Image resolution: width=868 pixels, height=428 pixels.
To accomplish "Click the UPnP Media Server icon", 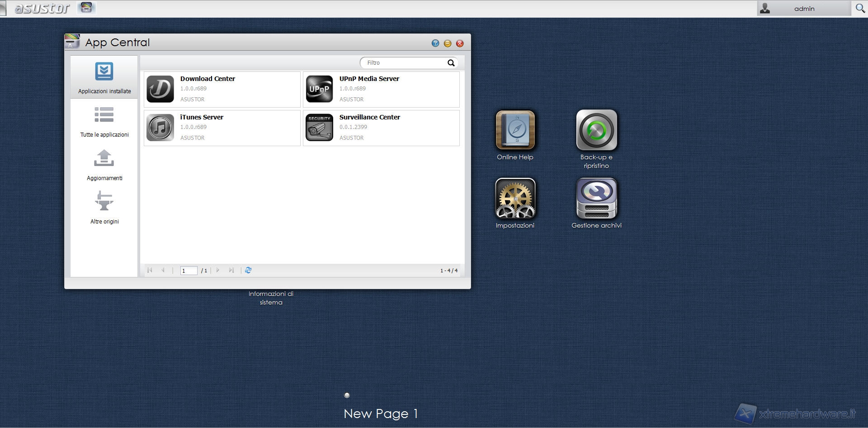I will pyautogui.click(x=319, y=89).
